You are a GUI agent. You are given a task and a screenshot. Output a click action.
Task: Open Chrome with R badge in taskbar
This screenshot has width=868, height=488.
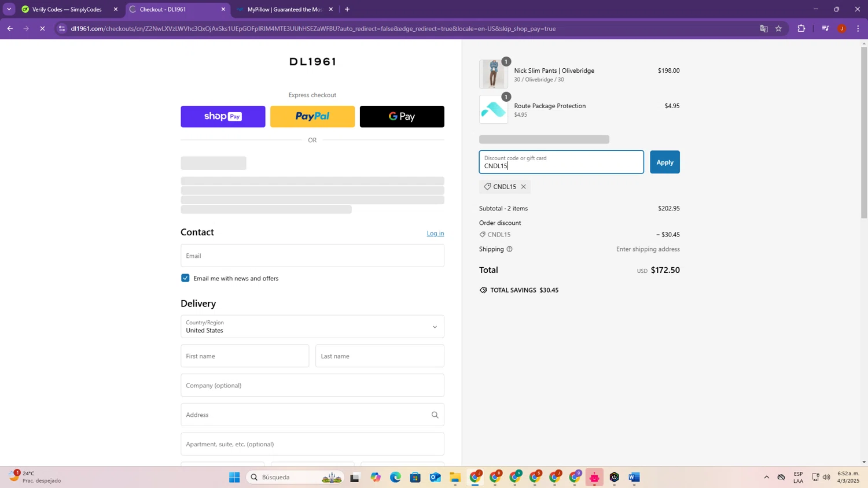point(495,477)
